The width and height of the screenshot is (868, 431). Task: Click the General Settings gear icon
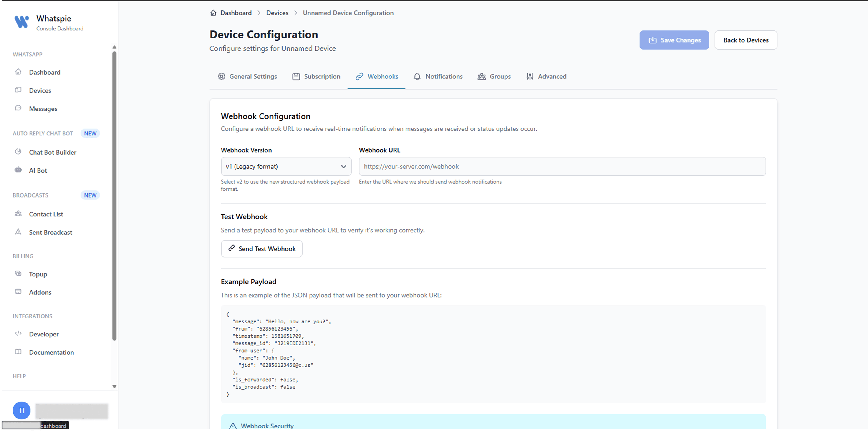(221, 76)
